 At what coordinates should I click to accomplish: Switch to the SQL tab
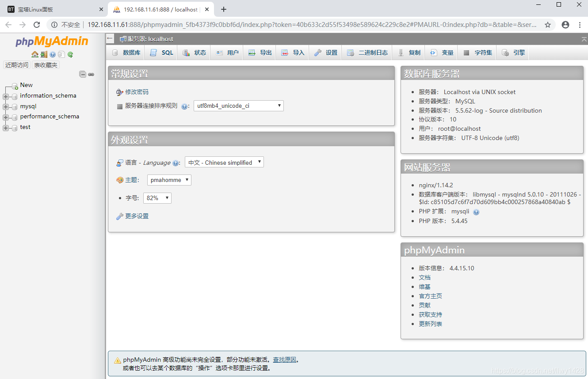pyautogui.click(x=162, y=53)
